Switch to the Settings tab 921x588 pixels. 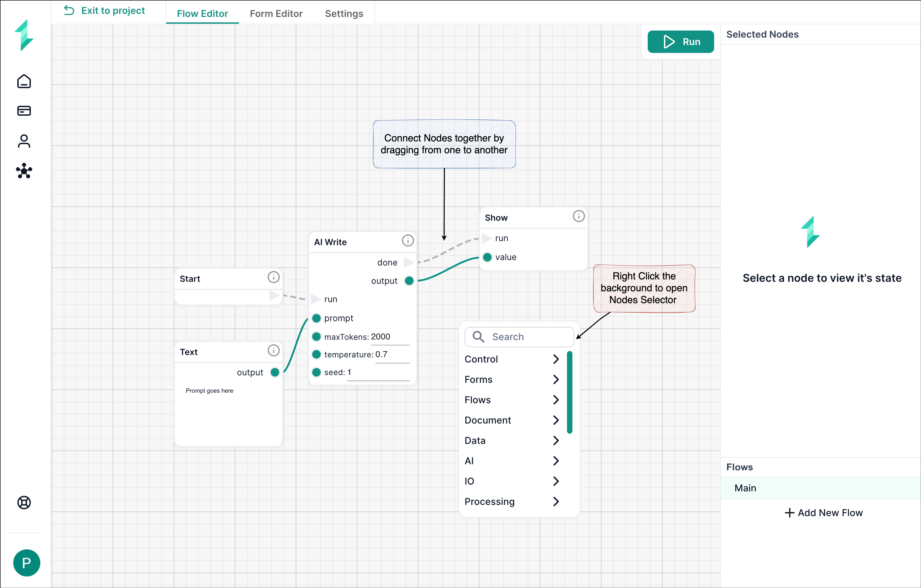coord(344,13)
